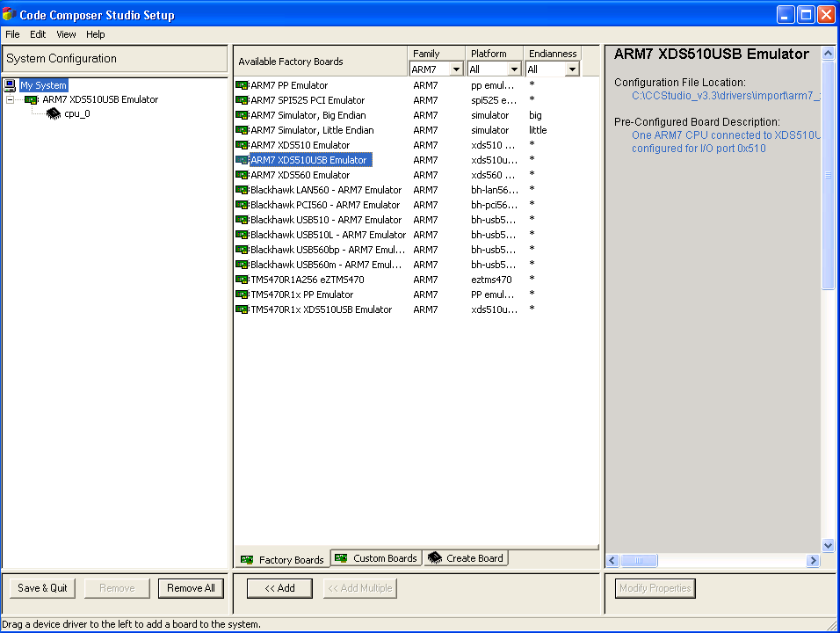The width and height of the screenshot is (840, 633).
Task: Switch to the Create Board tab
Action: [466, 558]
